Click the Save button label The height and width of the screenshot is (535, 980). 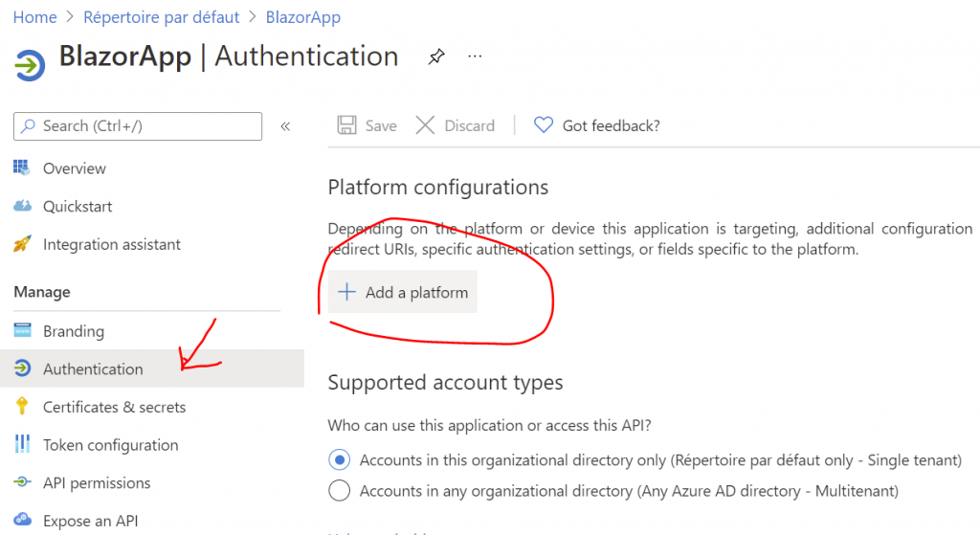(x=381, y=125)
